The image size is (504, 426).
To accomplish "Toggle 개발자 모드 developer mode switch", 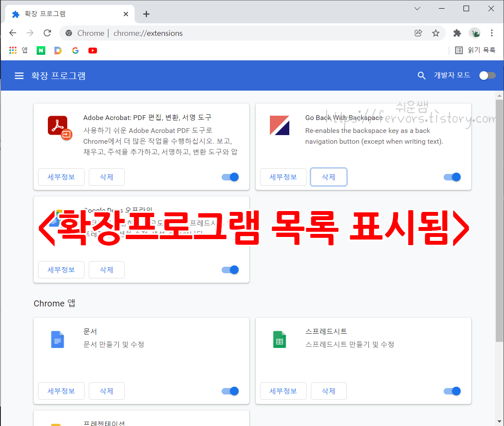I will [487, 76].
